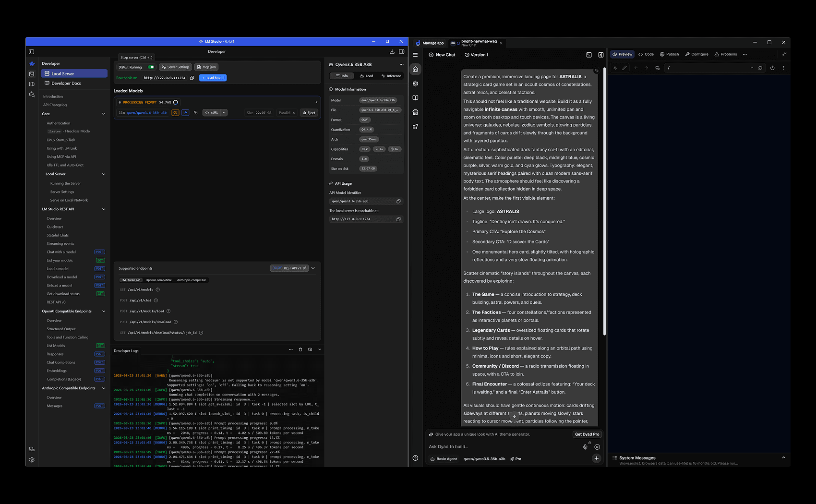
Task: Collapse the Local Server docs section
Action: point(104,174)
